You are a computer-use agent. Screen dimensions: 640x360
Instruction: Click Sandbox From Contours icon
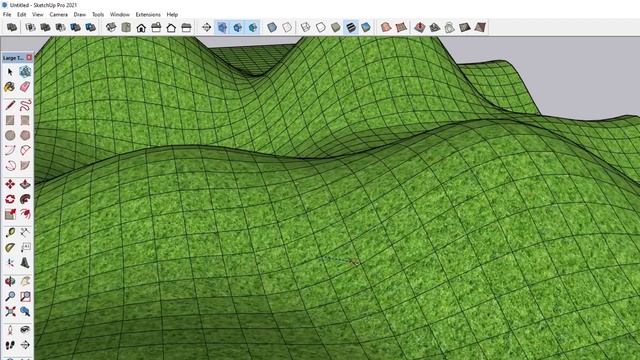386,27
